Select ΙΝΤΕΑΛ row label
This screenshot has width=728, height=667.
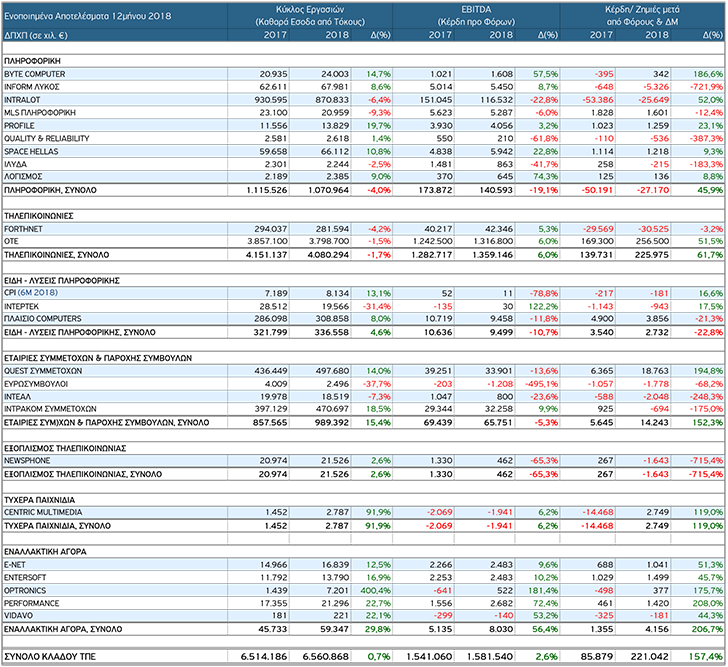pos(17,397)
